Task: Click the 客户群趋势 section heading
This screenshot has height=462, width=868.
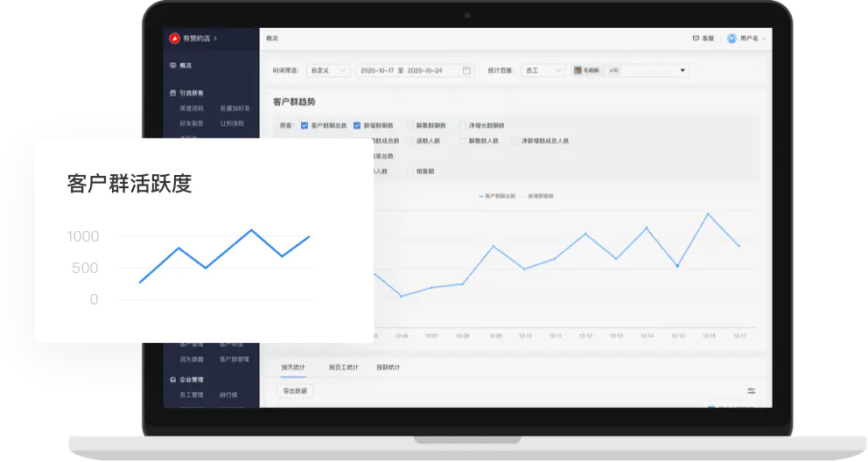Action: tap(294, 101)
